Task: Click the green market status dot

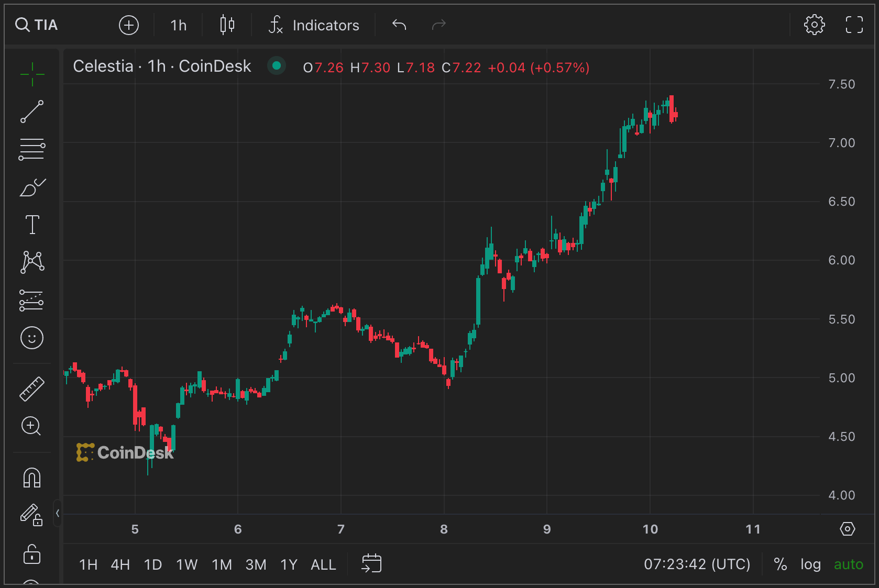Action: pos(277,66)
